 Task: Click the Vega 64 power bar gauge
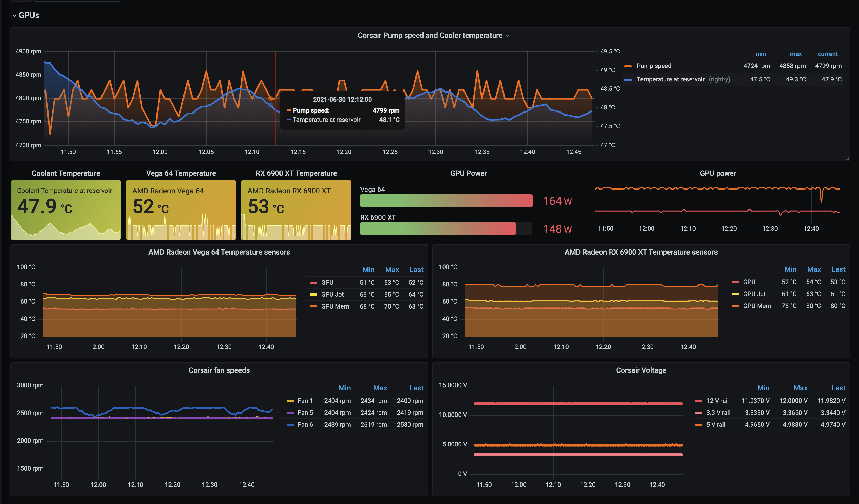coord(446,201)
